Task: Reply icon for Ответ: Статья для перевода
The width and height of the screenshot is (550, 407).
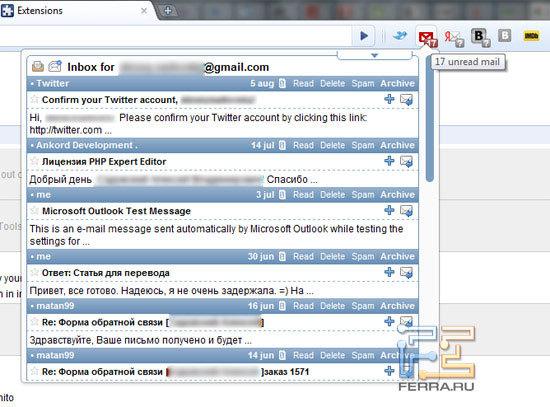Action: [x=407, y=273]
